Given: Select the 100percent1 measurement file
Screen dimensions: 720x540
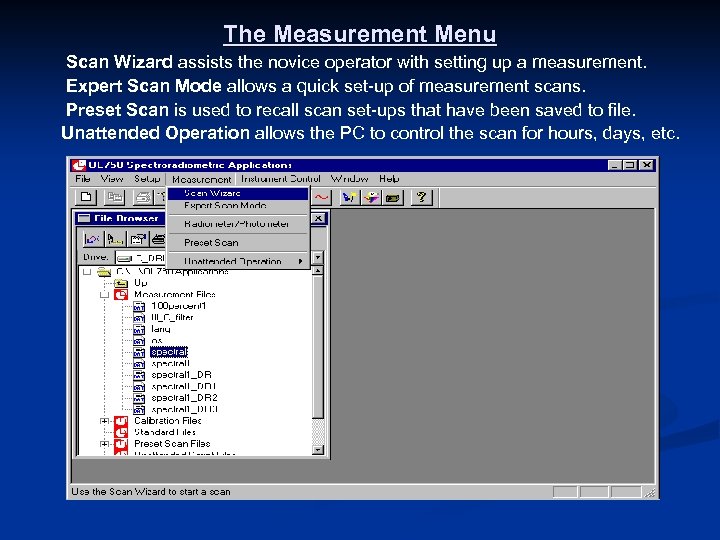Looking at the screenshot, I should pos(179,306).
